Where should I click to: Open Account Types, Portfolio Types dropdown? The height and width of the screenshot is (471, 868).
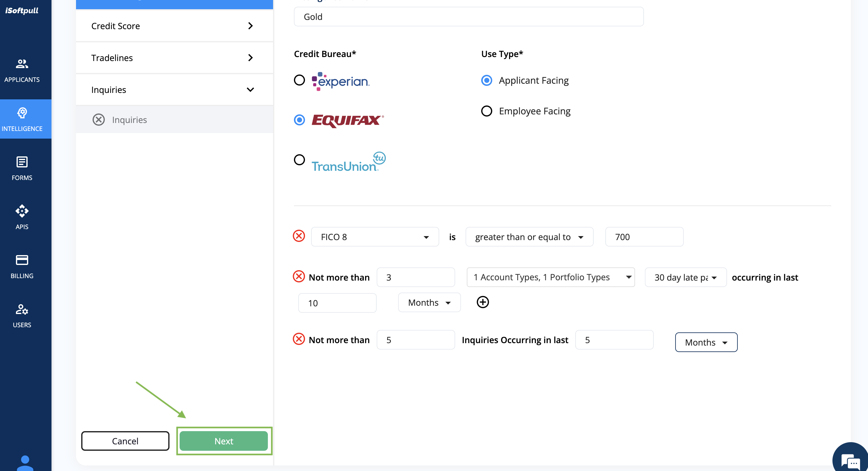pyautogui.click(x=550, y=277)
